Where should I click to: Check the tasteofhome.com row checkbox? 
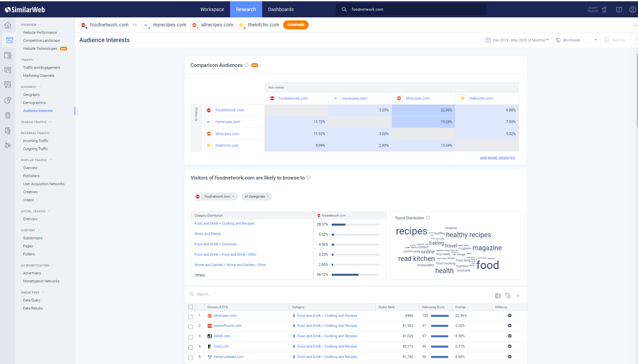(191, 327)
